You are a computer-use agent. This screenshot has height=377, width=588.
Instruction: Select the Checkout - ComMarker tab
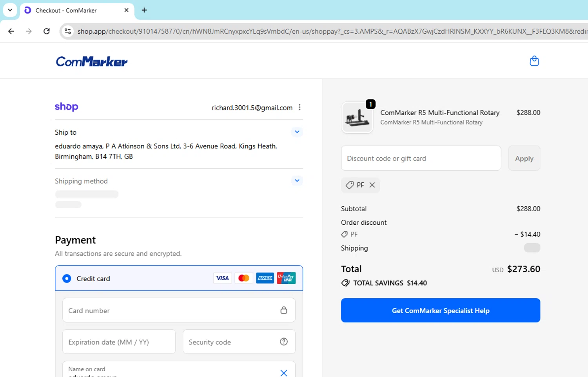tap(77, 10)
